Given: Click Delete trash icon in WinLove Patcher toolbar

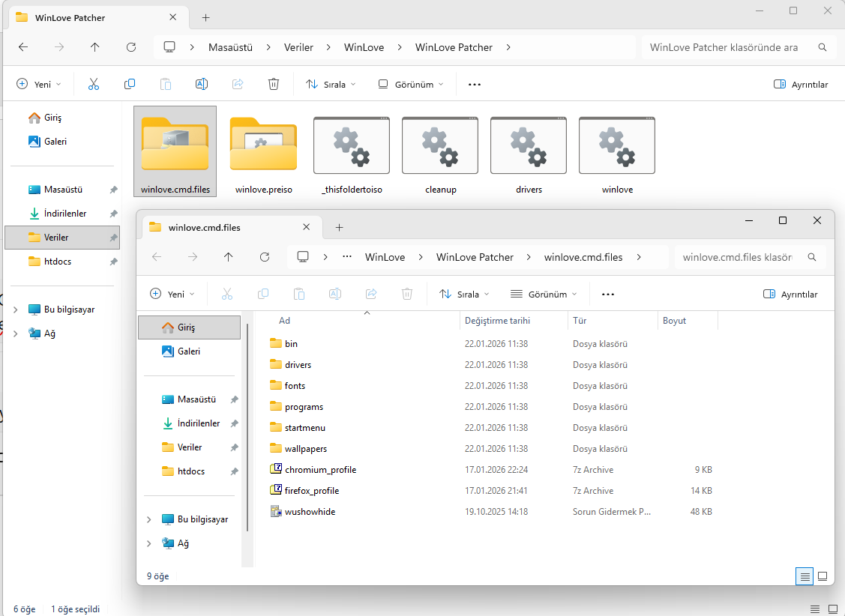Looking at the screenshot, I should pos(274,84).
